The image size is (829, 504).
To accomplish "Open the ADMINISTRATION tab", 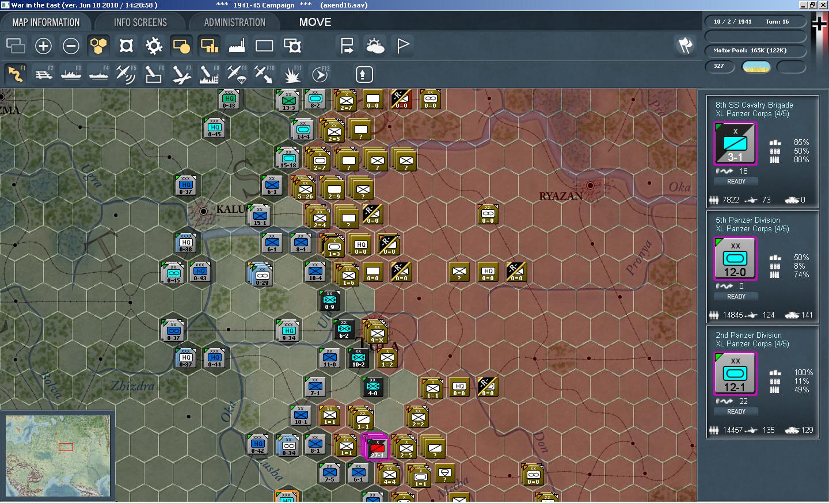I will pos(234,22).
